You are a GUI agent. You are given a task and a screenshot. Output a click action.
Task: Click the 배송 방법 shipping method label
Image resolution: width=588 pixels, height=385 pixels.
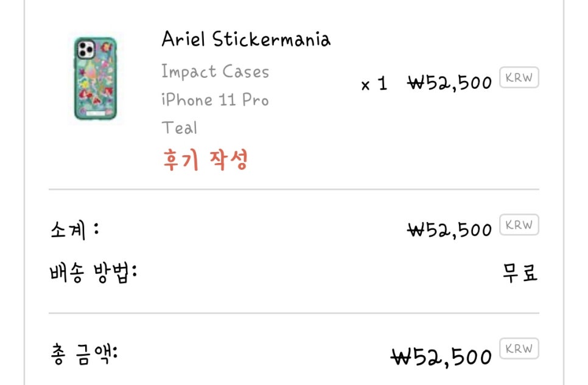pos(93,274)
